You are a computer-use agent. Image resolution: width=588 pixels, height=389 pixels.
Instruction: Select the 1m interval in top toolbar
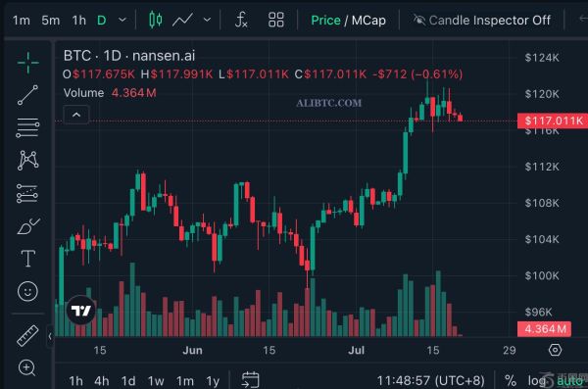tap(21, 21)
